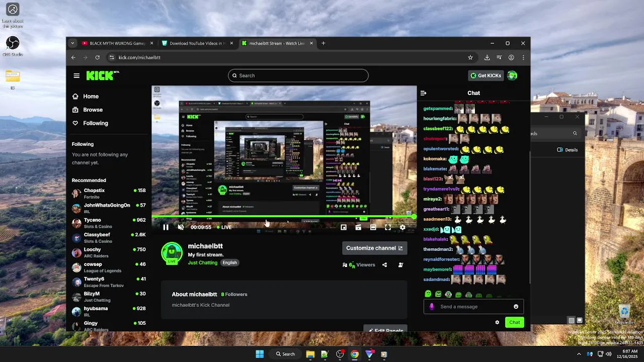The height and width of the screenshot is (362, 644).
Task: Share the michaelbtt channel
Action: 384,265
